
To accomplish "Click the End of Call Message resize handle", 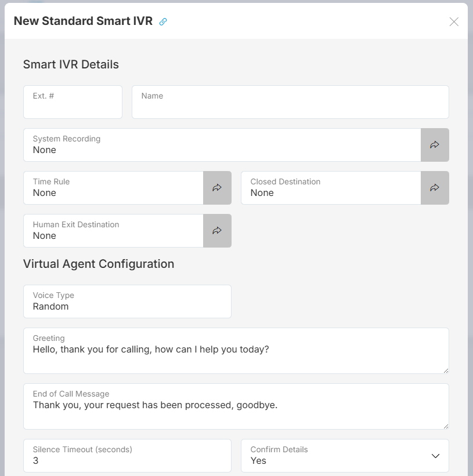I will point(446,426).
